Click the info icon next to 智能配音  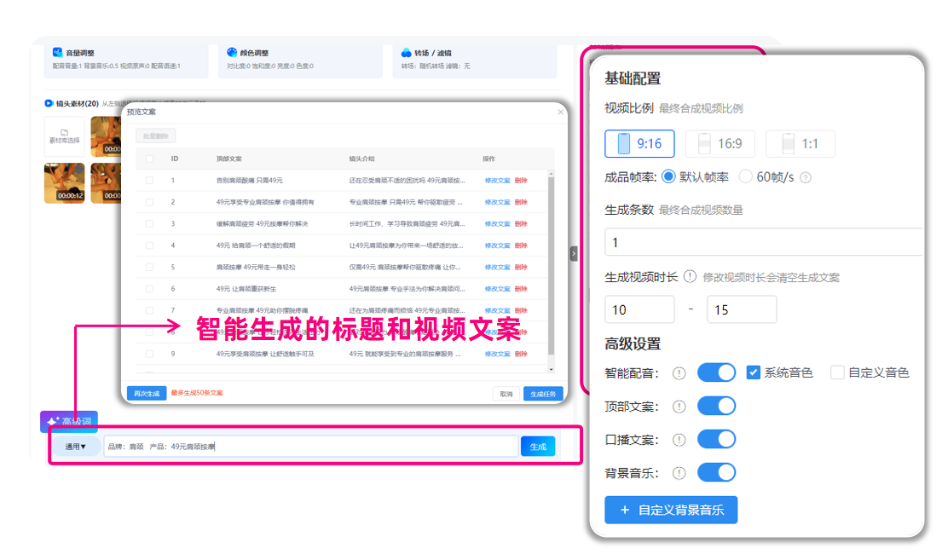point(679,372)
